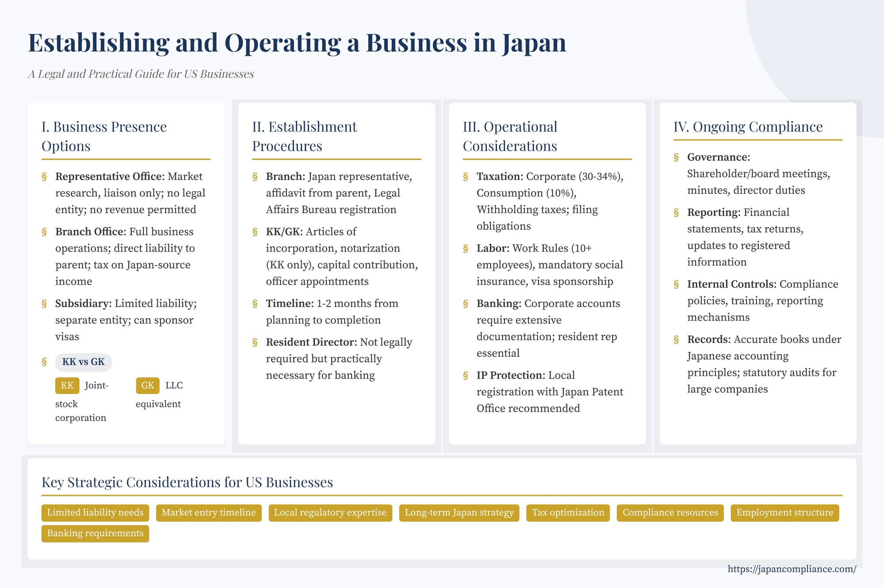This screenshot has width=884, height=588.
Task: Click the 'KK vs GK' pill label
Action: (x=84, y=362)
